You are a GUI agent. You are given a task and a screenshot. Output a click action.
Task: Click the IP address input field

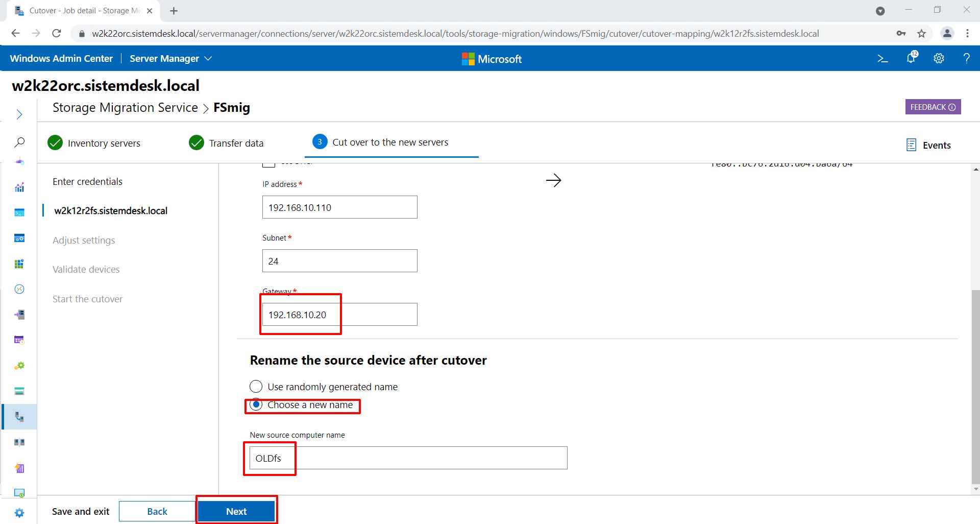tap(339, 207)
